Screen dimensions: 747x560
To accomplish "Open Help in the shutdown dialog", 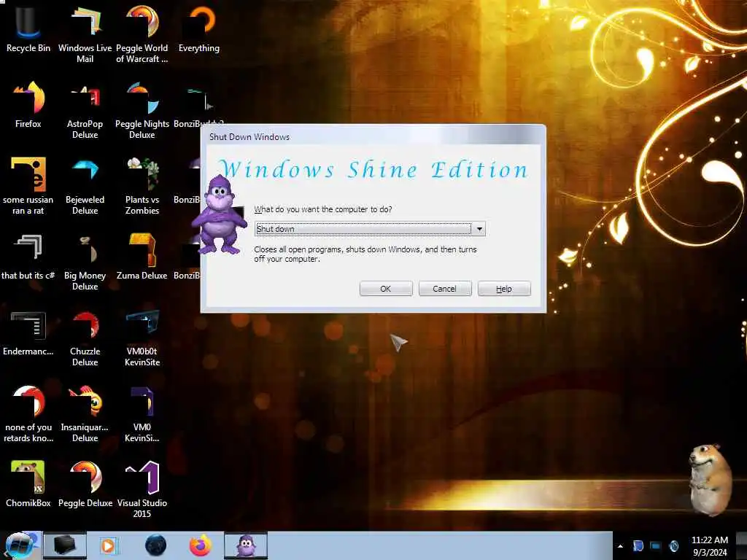I will pos(504,289).
